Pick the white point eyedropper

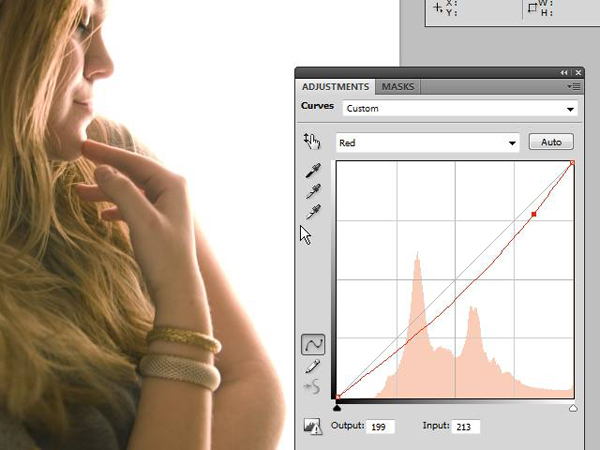click(313, 211)
